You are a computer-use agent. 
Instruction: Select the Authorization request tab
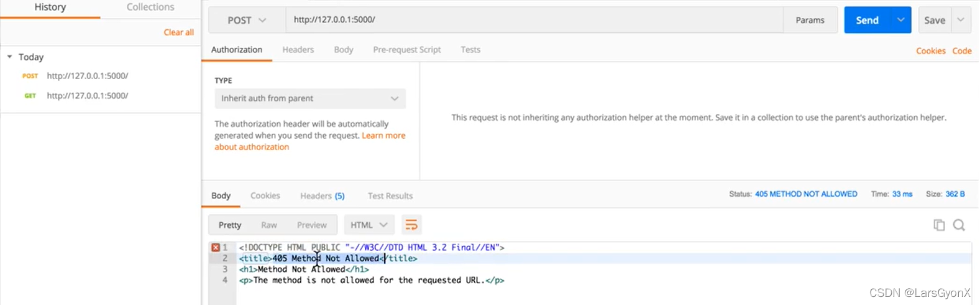click(237, 50)
